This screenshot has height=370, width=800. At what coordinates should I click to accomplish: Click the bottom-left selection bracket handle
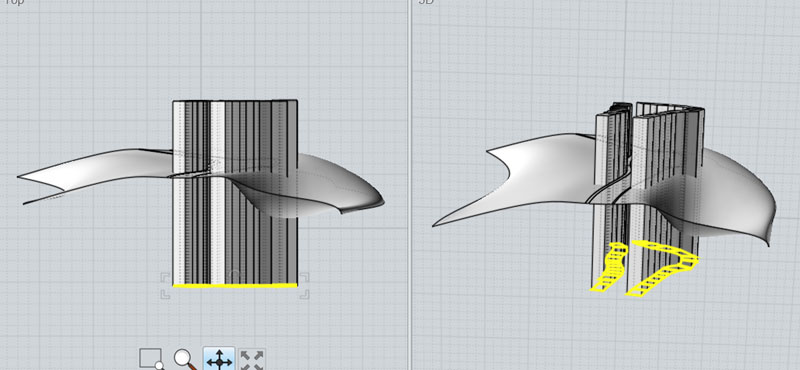click(165, 294)
